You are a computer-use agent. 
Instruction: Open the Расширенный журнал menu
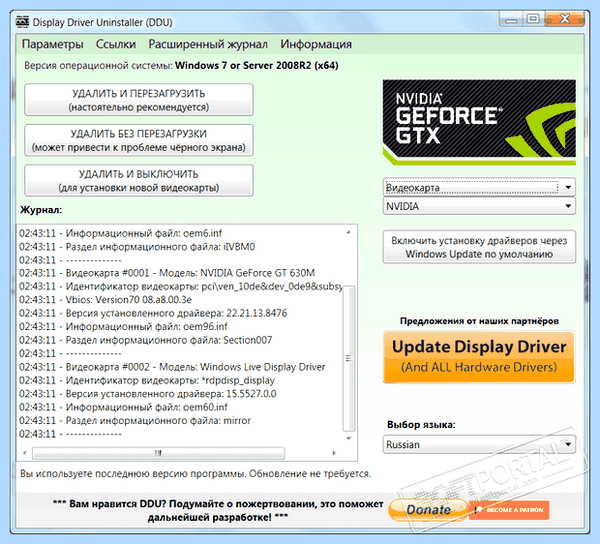pyautogui.click(x=208, y=44)
